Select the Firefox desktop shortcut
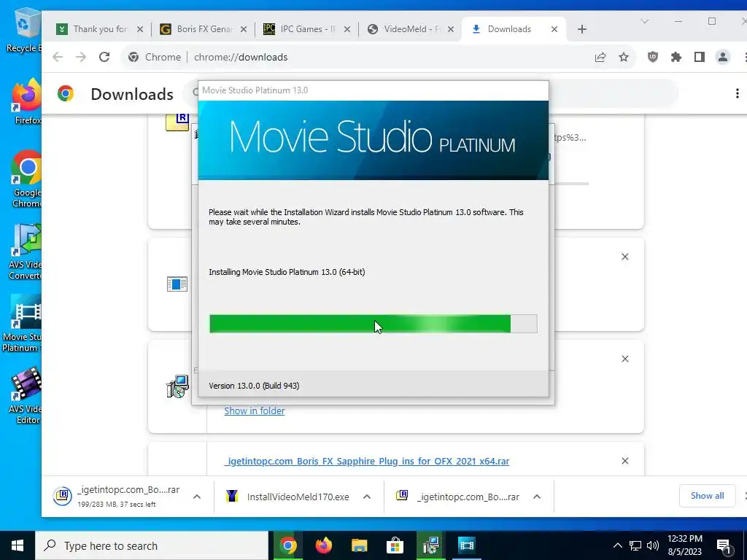Screen dimensions: 747x560 26,102
